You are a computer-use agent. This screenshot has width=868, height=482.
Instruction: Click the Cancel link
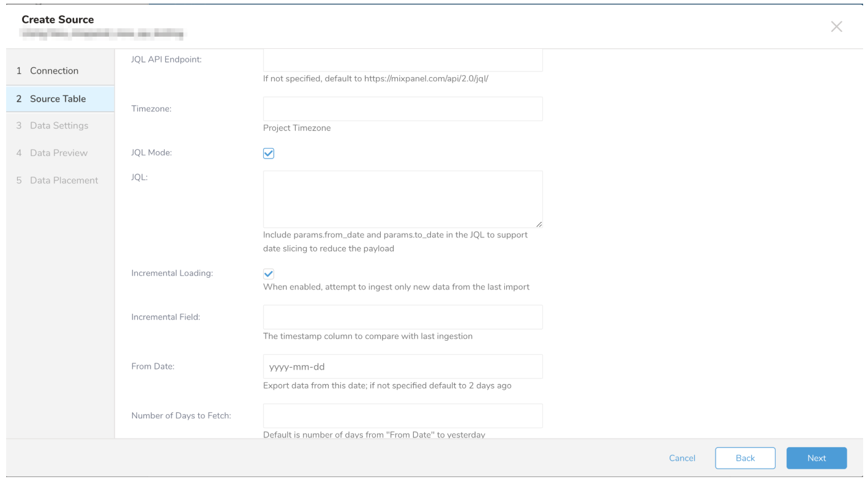[682, 458]
